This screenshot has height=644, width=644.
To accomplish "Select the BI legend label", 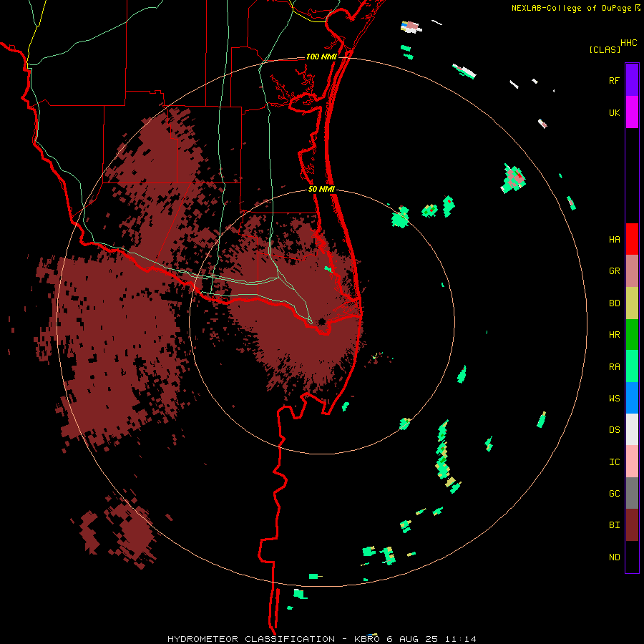I will (614, 525).
